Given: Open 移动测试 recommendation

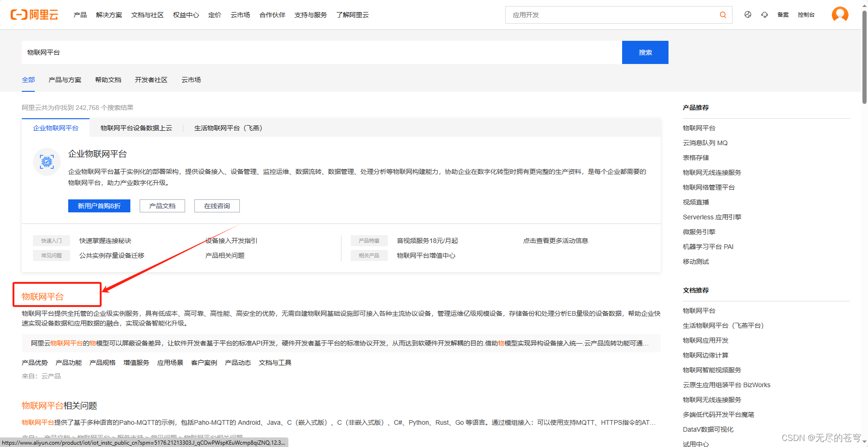Looking at the screenshot, I should pyautogui.click(x=696, y=262).
